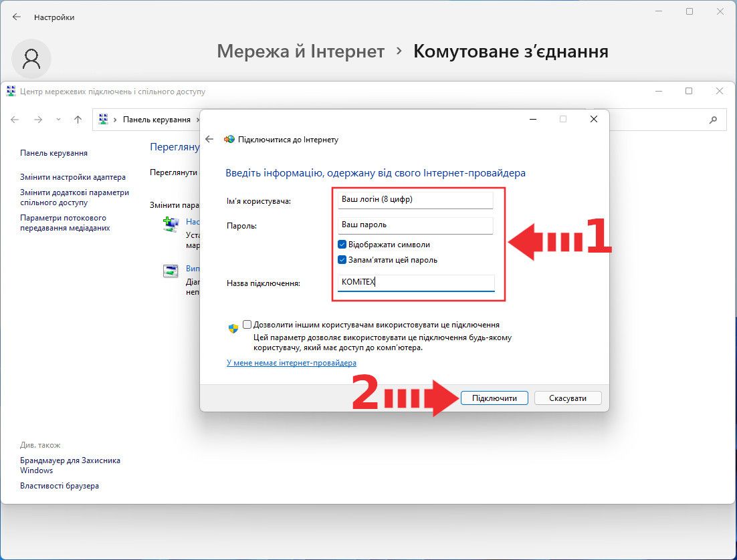Toggle Запам'ятати цей пароль checkbox
Screen dimensions: 737x560
[x=342, y=260]
